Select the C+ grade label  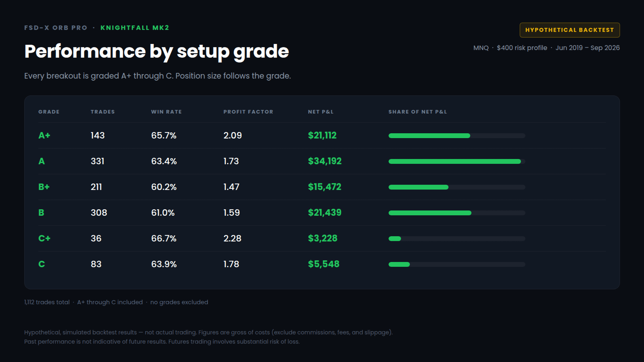pyautogui.click(x=44, y=238)
